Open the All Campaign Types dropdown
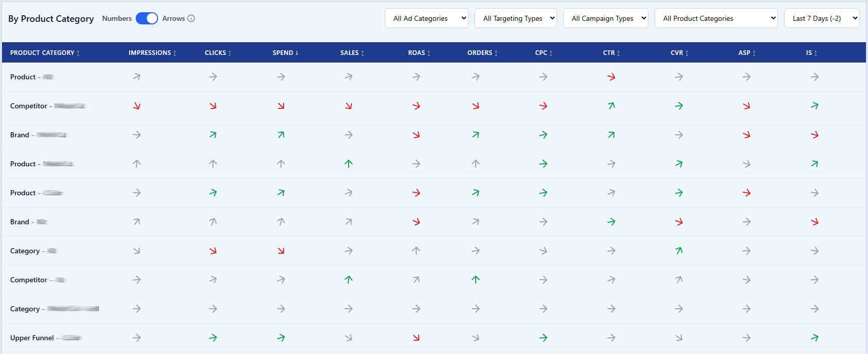This screenshot has width=868, height=354. click(x=605, y=18)
